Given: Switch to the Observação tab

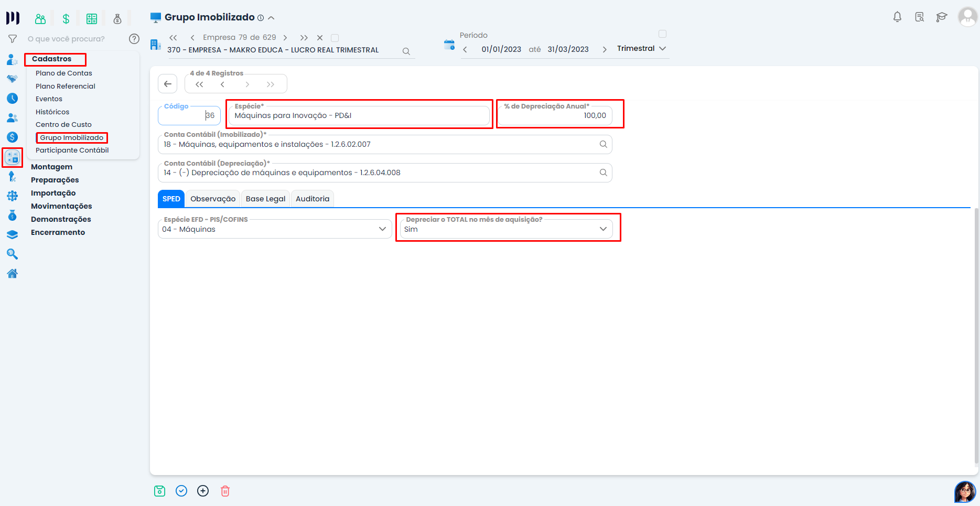Looking at the screenshot, I should click(213, 199).
